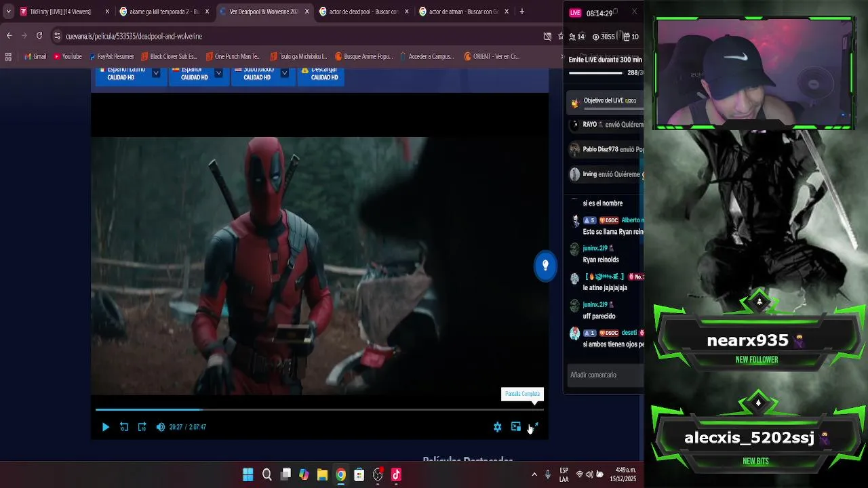Viewport: 868px width, 488px height.
Task: Click Pablo Díaz978 gift message
Action: tap(606, 149)
